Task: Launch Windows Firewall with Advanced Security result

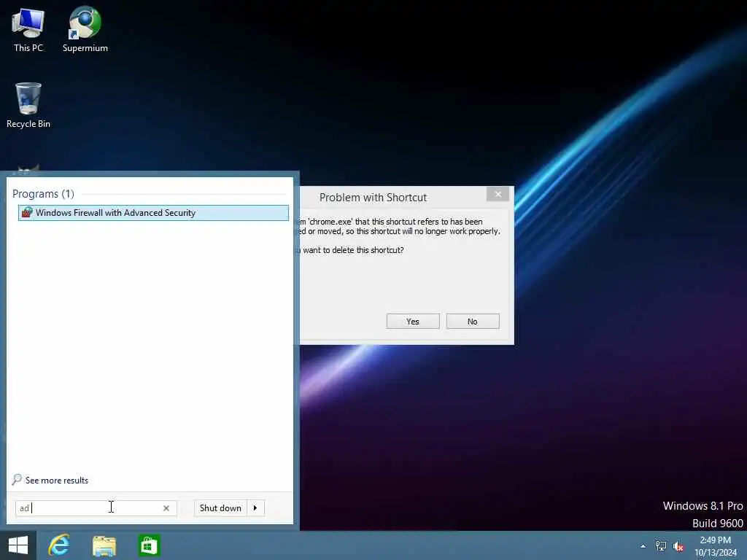Action: 153,213
